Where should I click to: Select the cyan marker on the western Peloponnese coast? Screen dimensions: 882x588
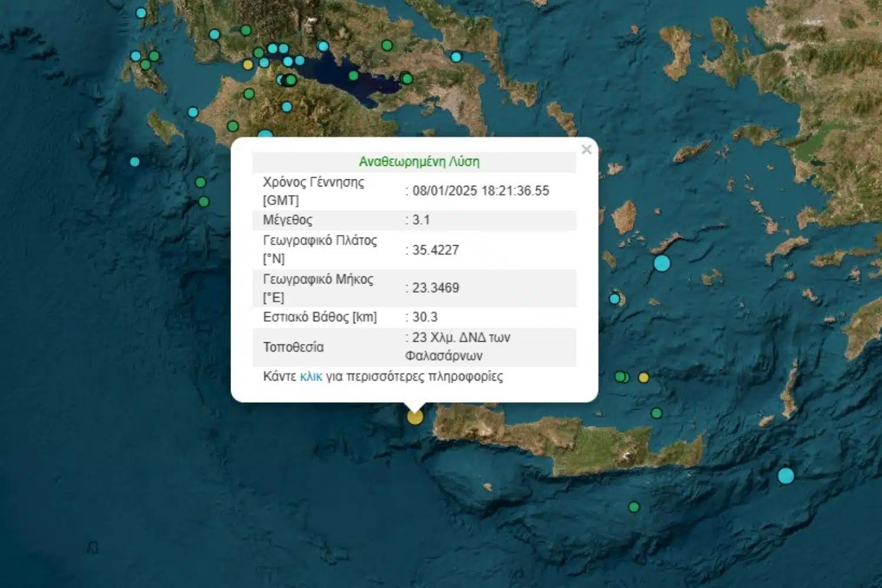[193, 112]
